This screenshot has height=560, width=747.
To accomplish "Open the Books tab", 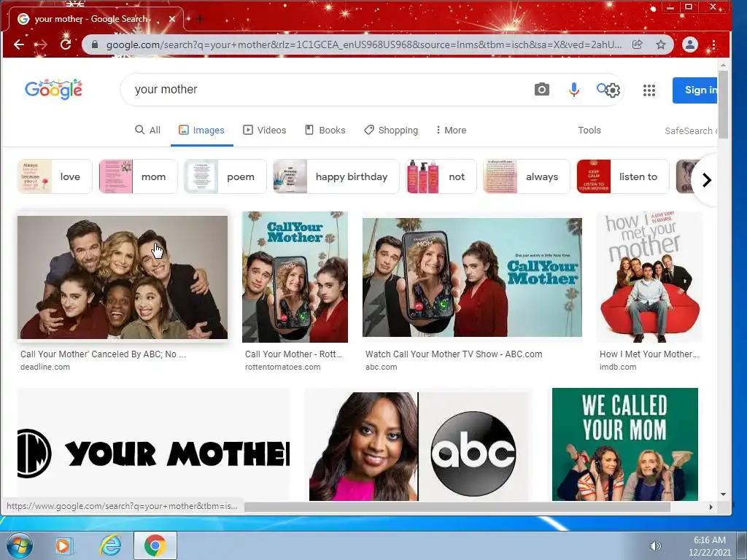I will pos(325,130).
